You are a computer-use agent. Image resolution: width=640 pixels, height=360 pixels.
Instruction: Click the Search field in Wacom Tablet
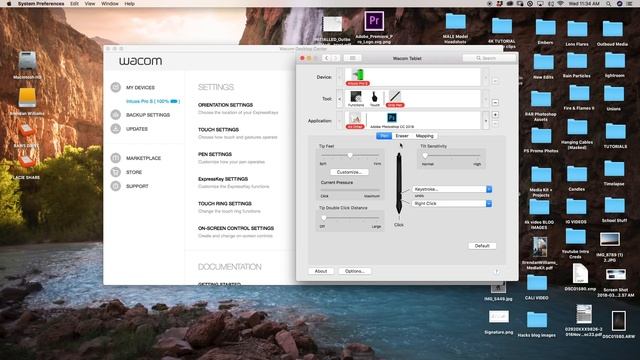pos(489,58)
